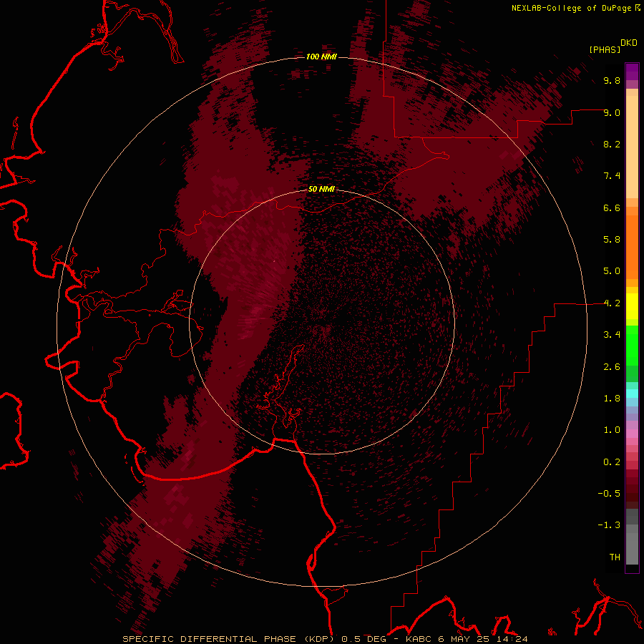Viewport: 644px width, 644px height.
Task: Select the 7.4 legend value
Action: [612, 176]
